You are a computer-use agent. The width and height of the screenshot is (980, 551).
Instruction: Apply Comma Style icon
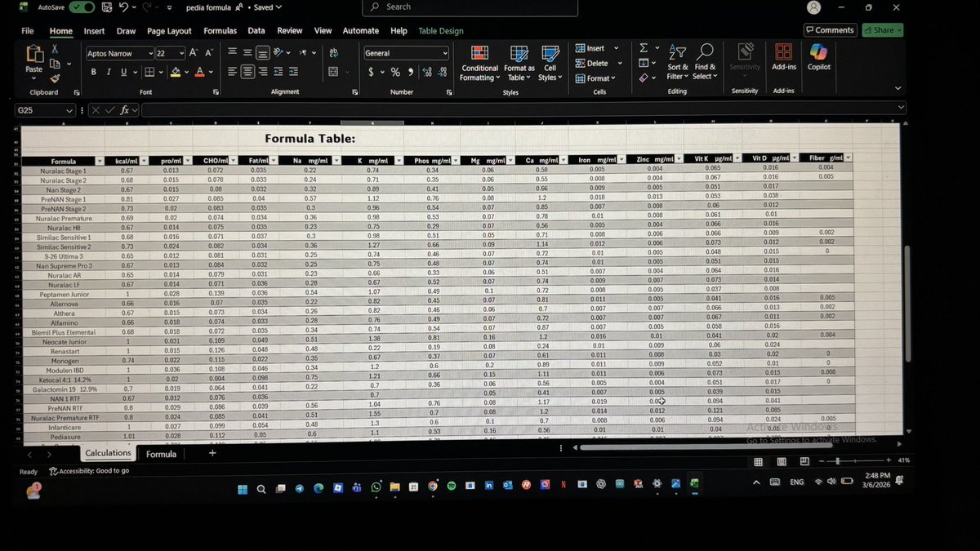[x=411, y=72]
